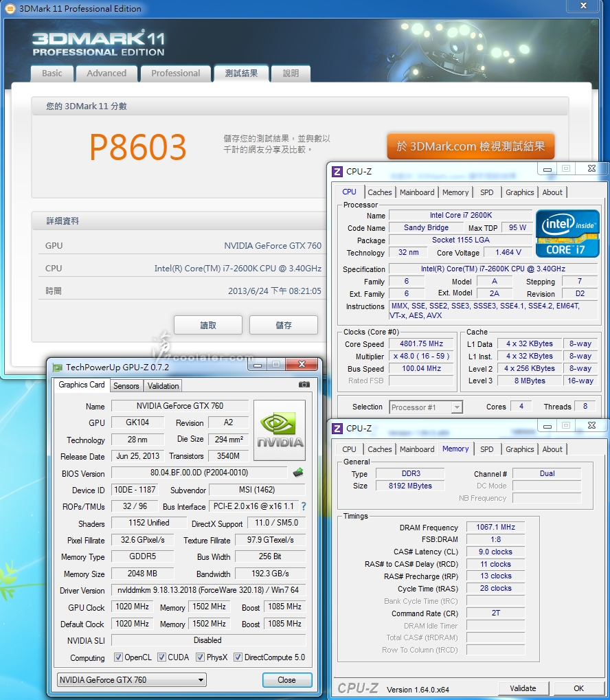Screen dimensions: 610x700
Task: Click the P8603 score text
Action: coord(138,147)
